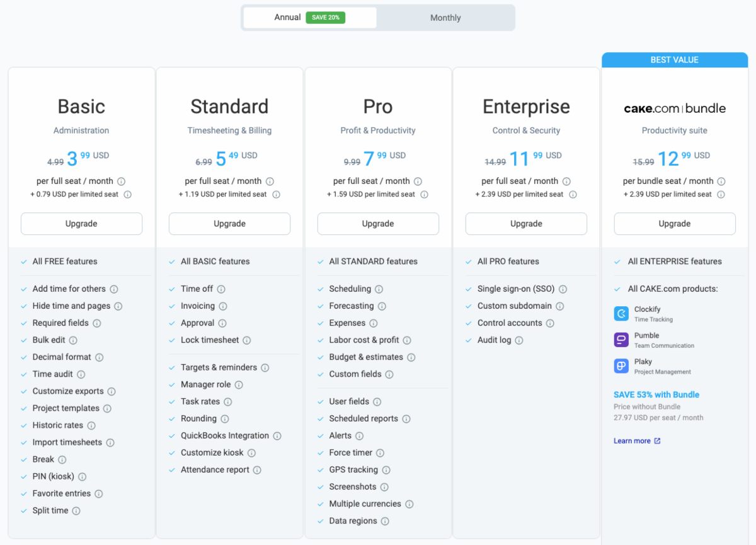
Task: Click the Standard plan Upgrade button
Action: click(229, 224)
